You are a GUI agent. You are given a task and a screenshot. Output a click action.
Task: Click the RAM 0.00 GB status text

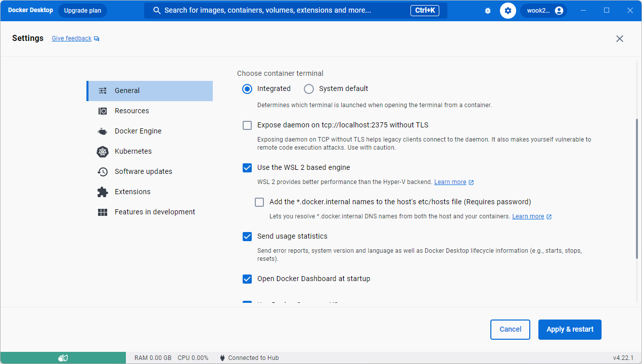pyautogui.click(x=153, y=358)
